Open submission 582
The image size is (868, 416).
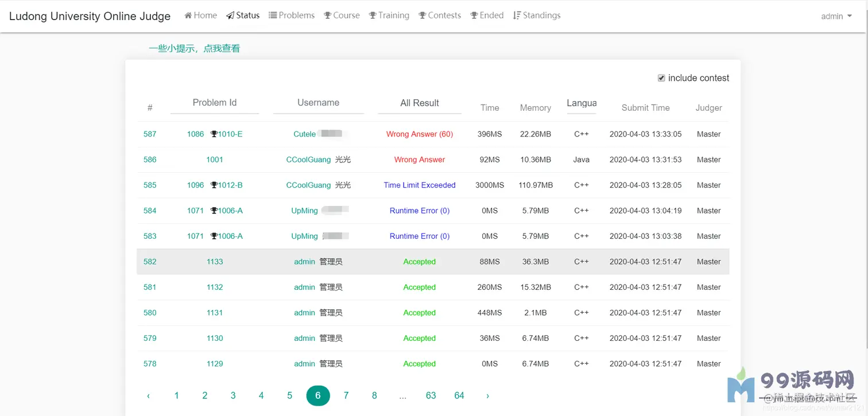coord(150,262)
